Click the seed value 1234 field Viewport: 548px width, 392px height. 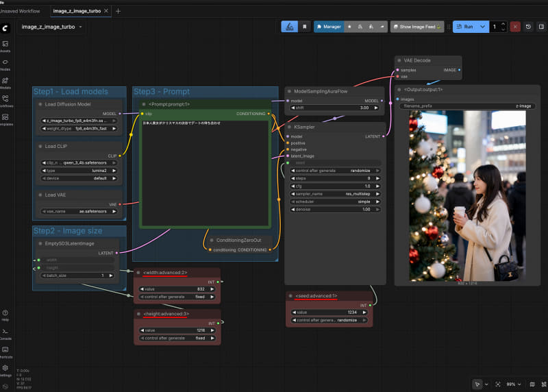[329, 313]
